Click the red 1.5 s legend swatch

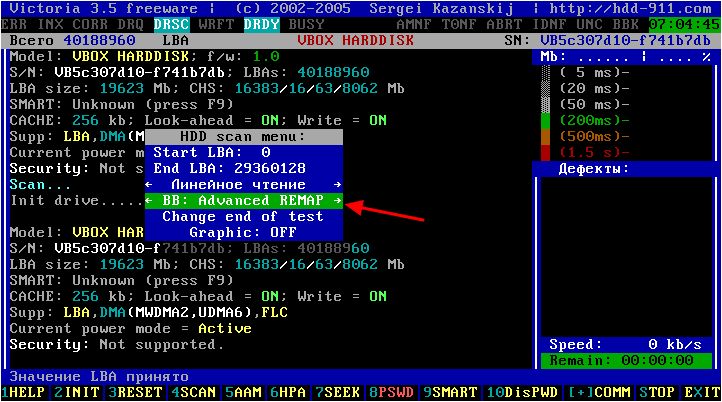click(546, 152)
